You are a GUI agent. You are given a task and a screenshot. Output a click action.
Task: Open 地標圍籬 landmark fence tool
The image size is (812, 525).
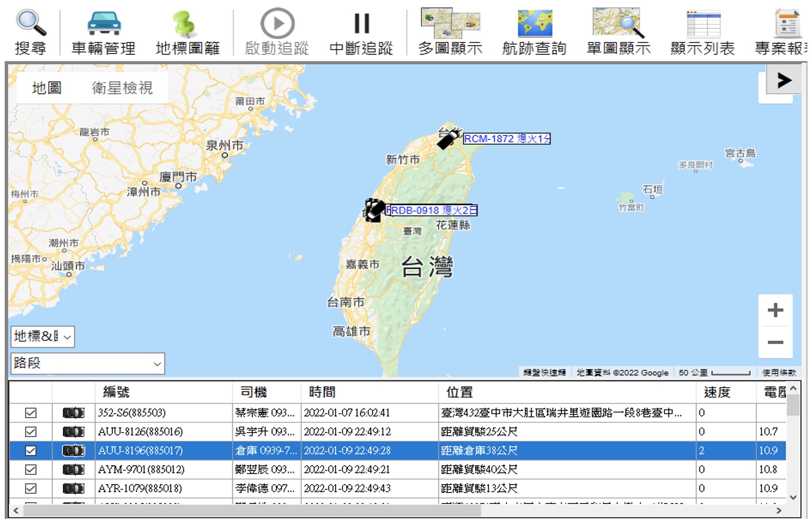(187, 32)
